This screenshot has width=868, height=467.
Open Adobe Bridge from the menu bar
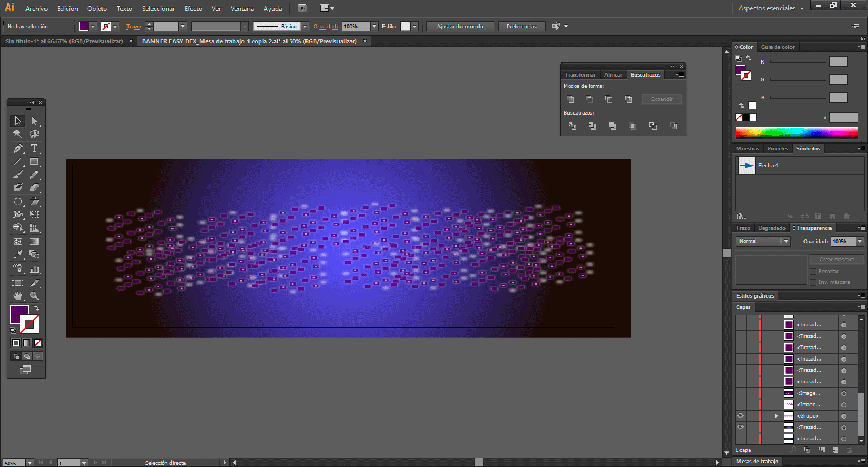(x=303, y=8)
